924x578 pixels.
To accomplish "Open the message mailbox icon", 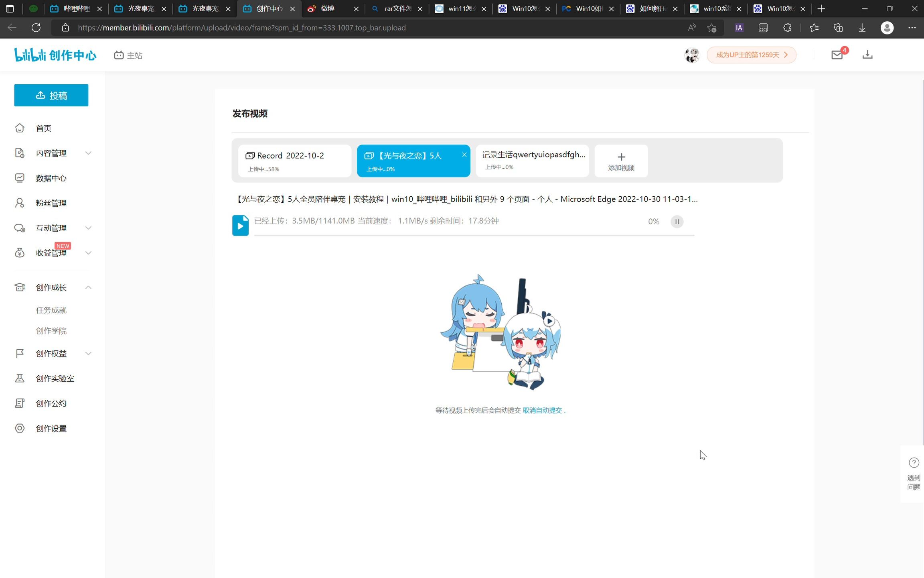I will 837,55.
